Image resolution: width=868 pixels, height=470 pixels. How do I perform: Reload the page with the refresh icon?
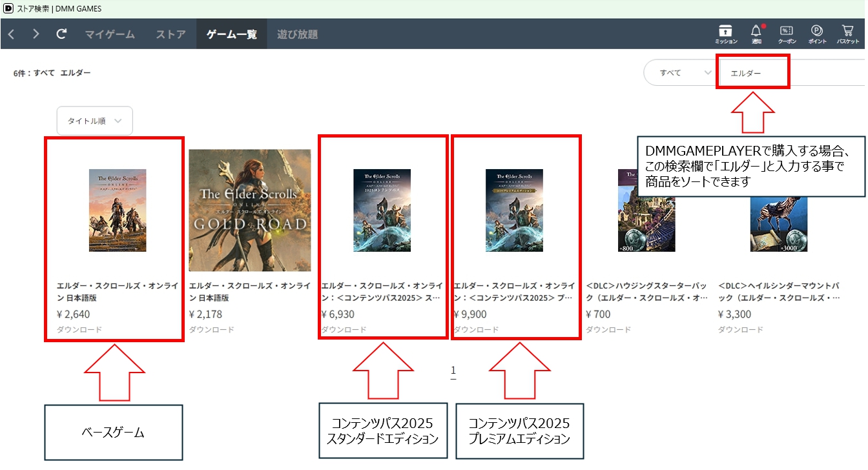pos(61,34)
